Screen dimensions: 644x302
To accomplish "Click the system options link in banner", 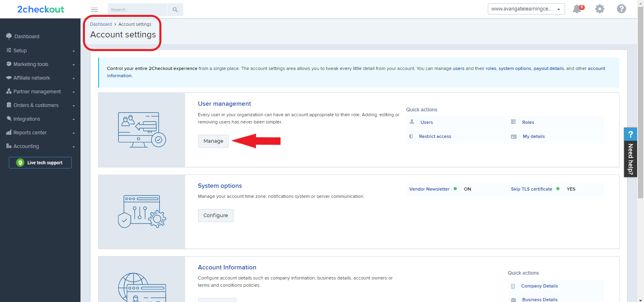I will click(515, 68).
